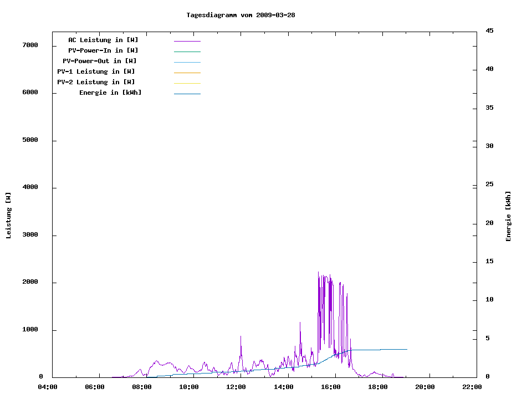532x399 pixels.
Task: Click the Leistung [W] left axis title
Action: 8,216
